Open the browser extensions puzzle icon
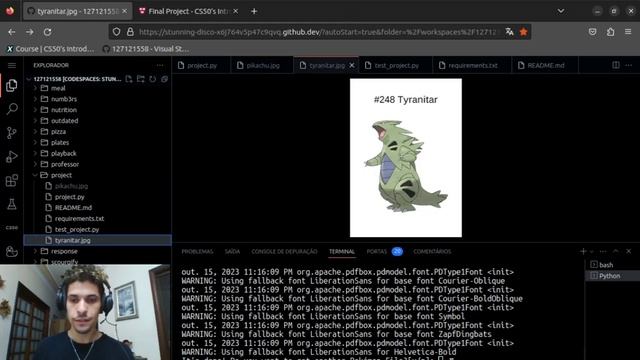Image resolution: width=640 pixels, height=360 pixels. pyautogui.click(x=611, y=32)
